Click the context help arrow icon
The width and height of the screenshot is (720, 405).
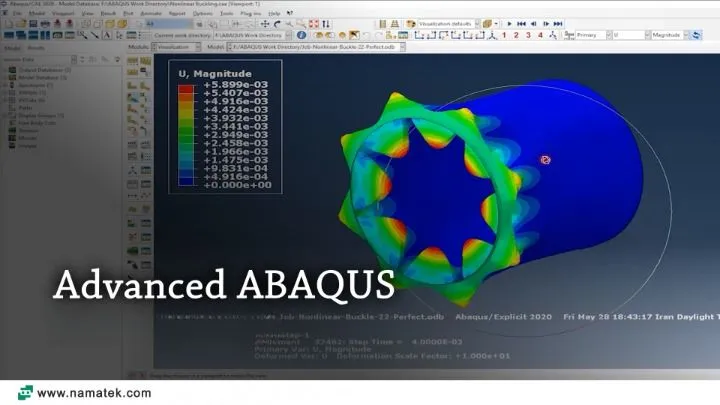pyautogui.click(x=290, y=13)
